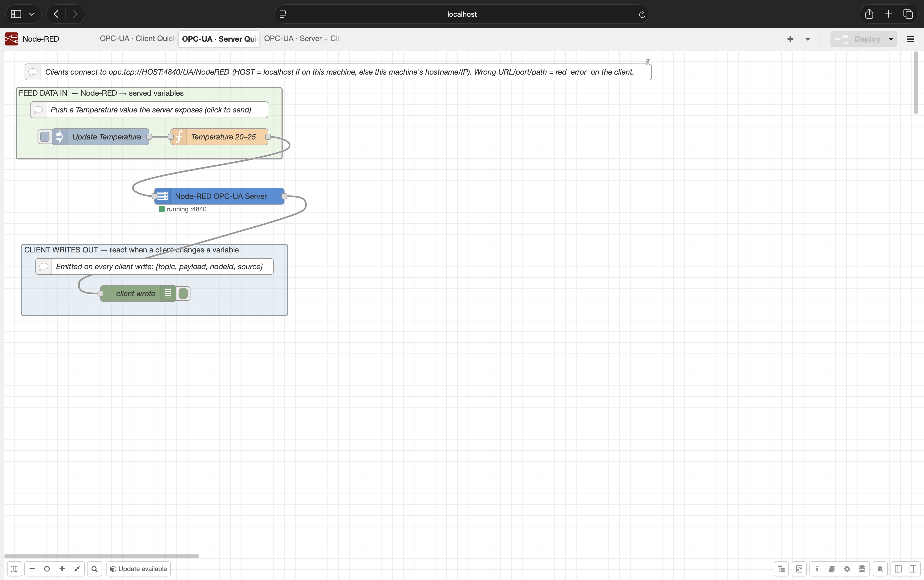Open the search flows magnifier
Image resolution: width=924 pixels, height=580 pixels.
pos(94,568)
